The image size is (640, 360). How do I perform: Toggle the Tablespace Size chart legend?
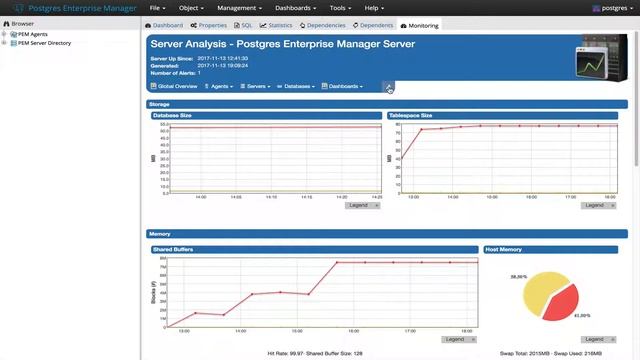[x=599, y=205]
